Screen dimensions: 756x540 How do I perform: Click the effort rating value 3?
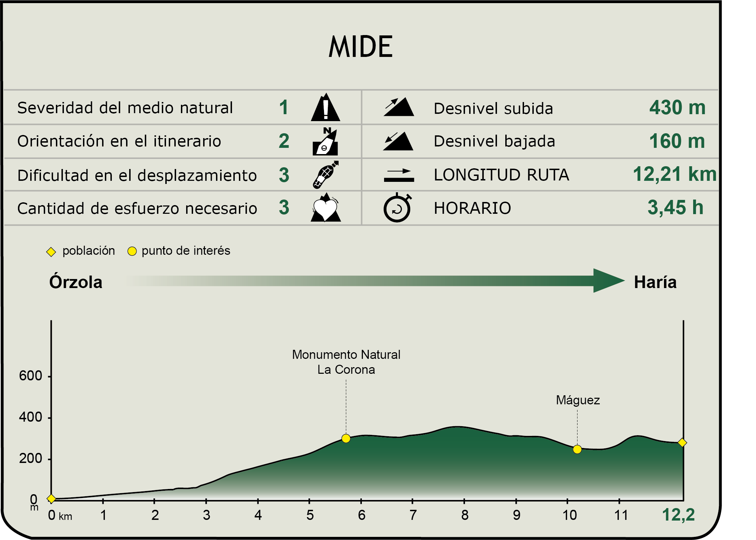point(284,208)
